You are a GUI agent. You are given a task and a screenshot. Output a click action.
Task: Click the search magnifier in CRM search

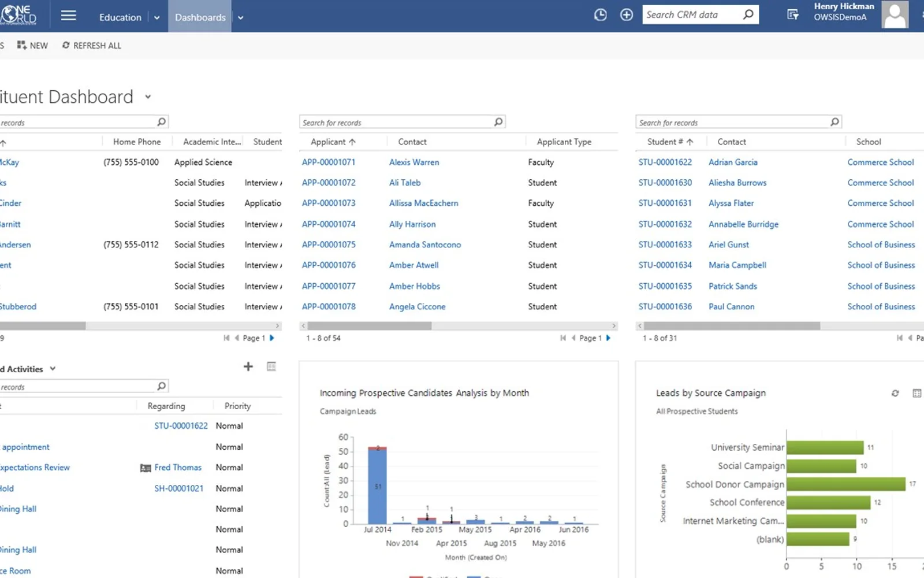pos(748,14)
